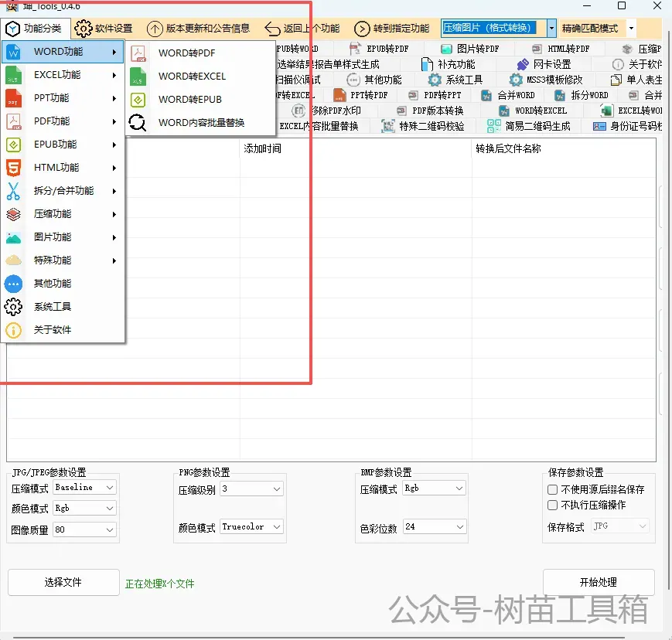The image size is (672, 640).
Task: Open 保存格式 JPG dropdown
Action: pyautogui.click(x=620, y=526)
